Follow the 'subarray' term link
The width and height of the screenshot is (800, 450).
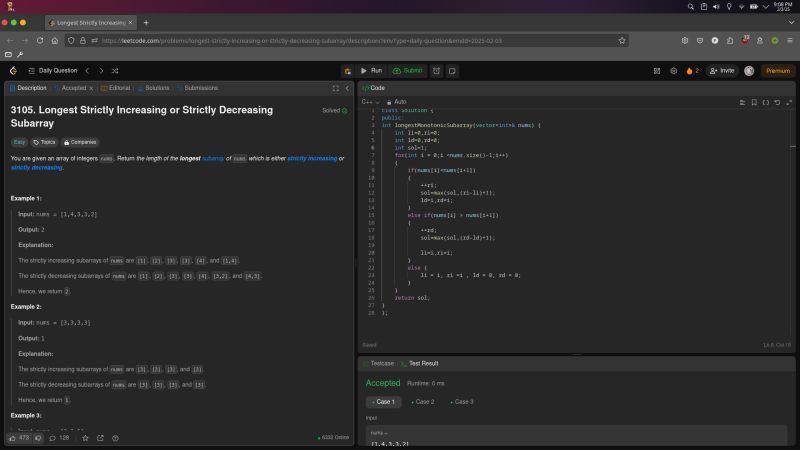(x=213, y=159)
